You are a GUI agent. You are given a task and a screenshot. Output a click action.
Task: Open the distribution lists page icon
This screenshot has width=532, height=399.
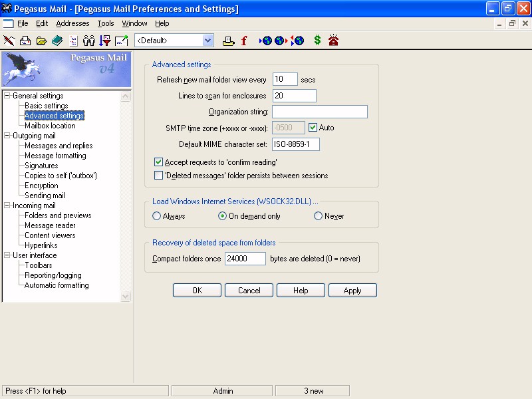click(x=73, y=41)
